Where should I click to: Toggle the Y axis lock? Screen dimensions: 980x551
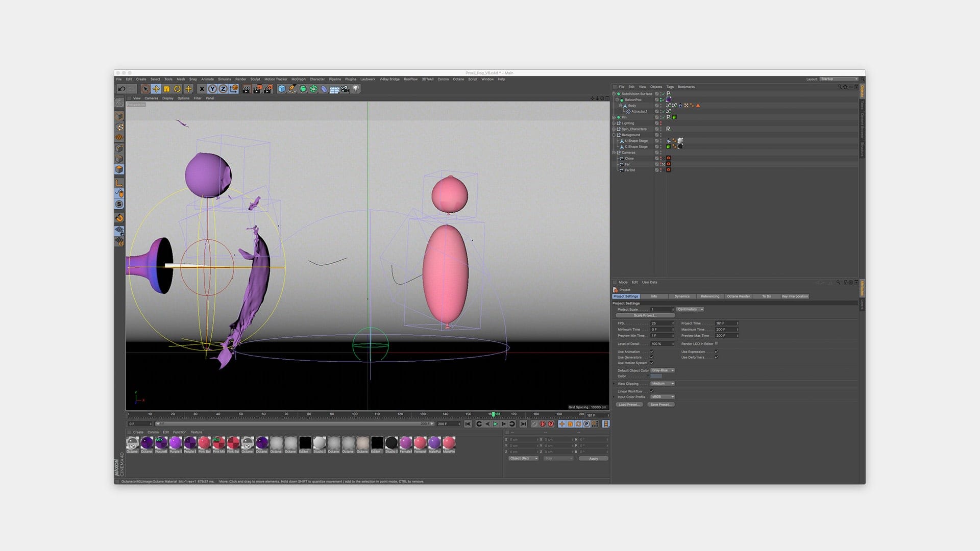(212, 89)
